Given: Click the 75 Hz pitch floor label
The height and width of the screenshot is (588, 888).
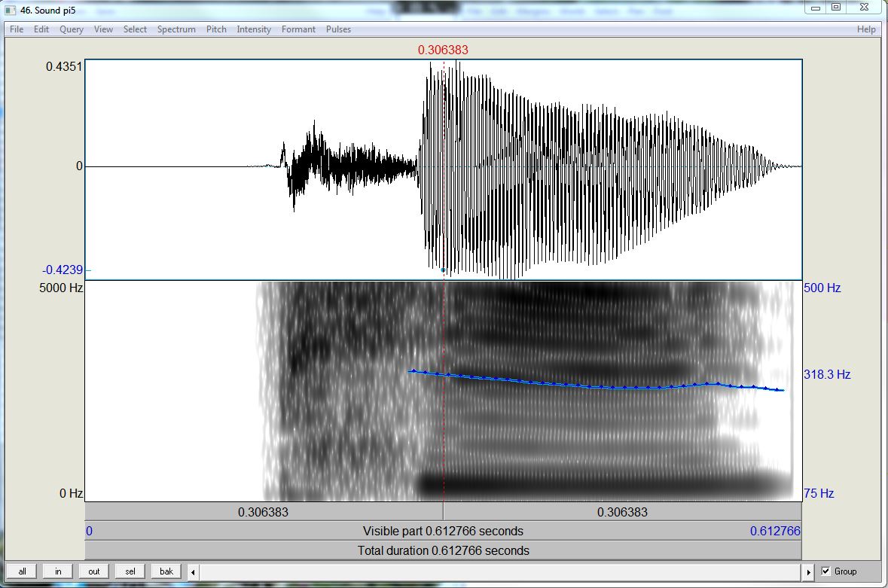Looking at the screenshot, I should [819, 493].
